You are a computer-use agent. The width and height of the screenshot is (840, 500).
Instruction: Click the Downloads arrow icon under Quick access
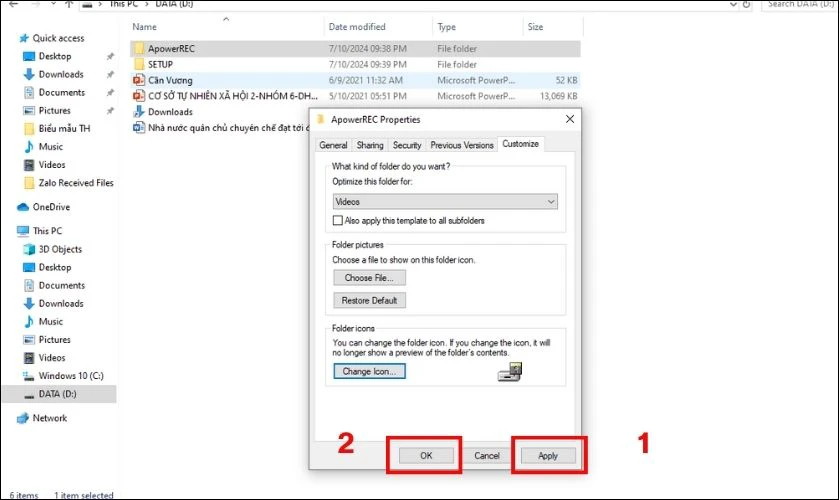[x=29, y=74]
